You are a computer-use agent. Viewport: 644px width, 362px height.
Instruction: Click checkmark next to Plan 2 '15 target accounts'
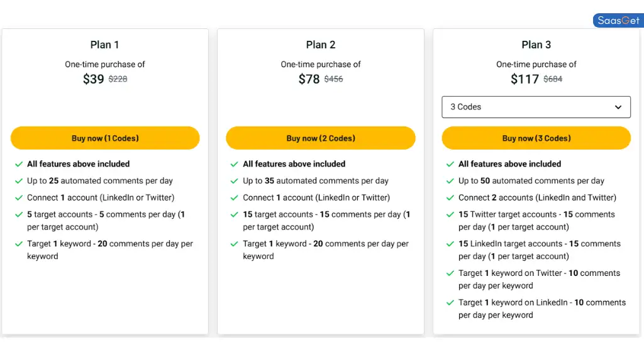[x=235, y=215]
